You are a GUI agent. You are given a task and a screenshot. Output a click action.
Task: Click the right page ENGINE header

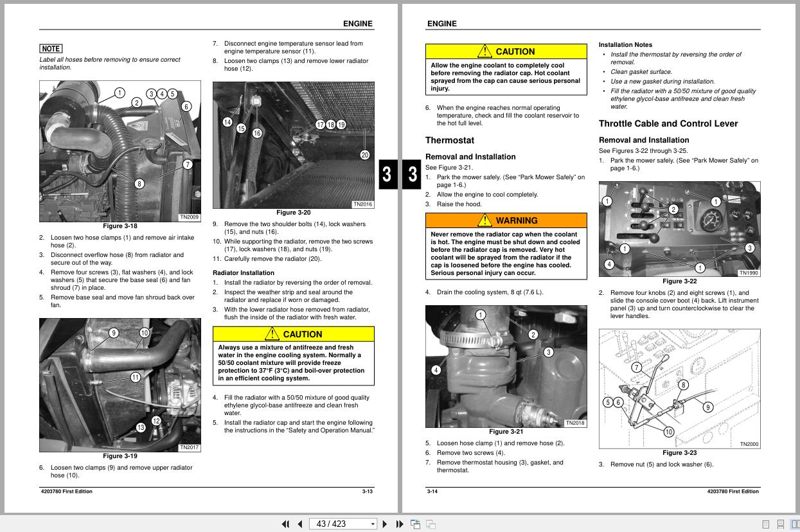(441, 24)
